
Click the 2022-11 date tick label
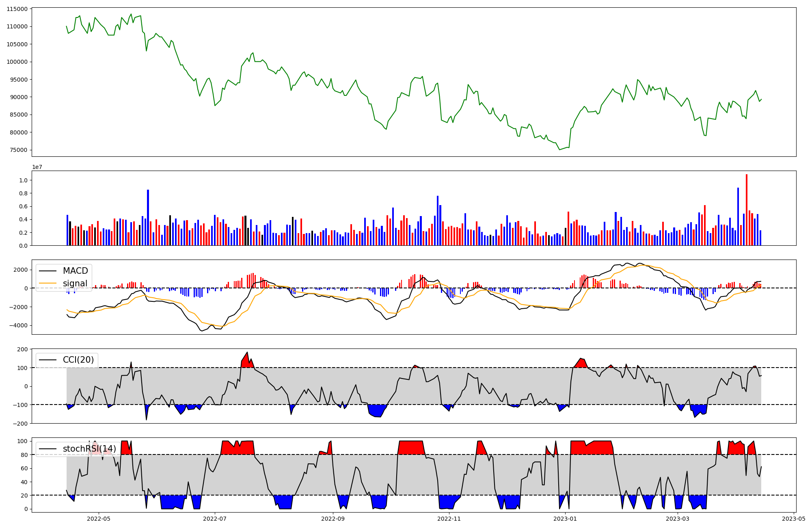coord(449,519)
